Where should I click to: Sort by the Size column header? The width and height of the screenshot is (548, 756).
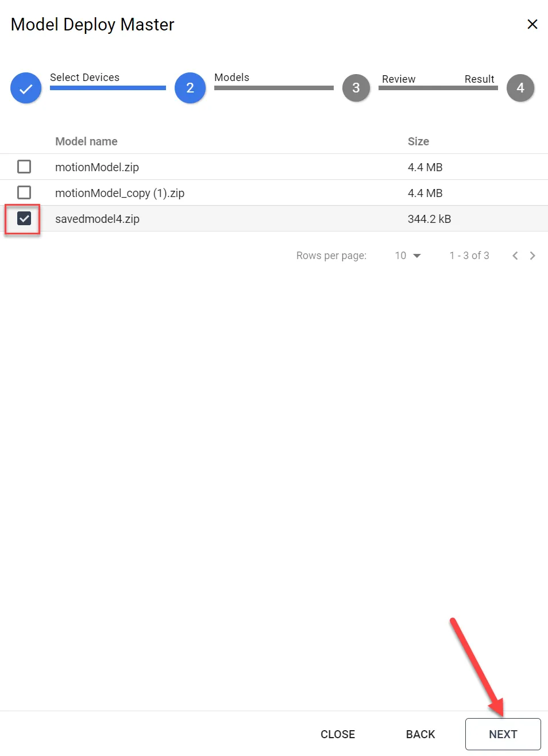point(418,141)
